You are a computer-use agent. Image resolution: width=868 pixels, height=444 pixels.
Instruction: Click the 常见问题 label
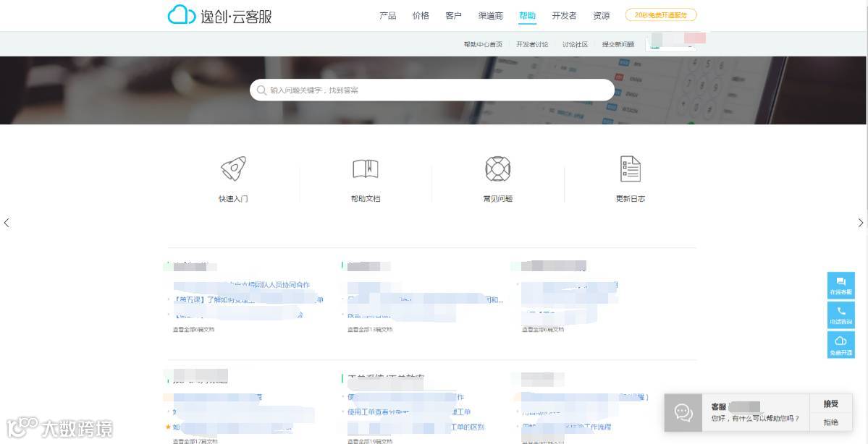pyautogui.click(x=497, y=199)
